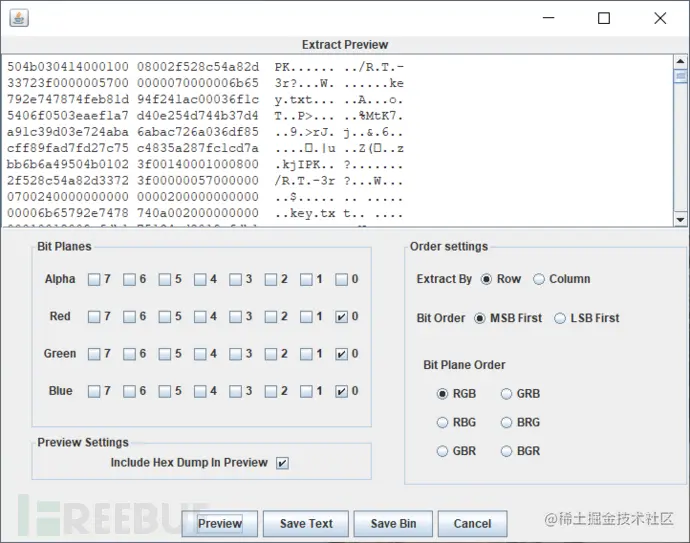Check the Green bit plane 6 box

(129, 354)
